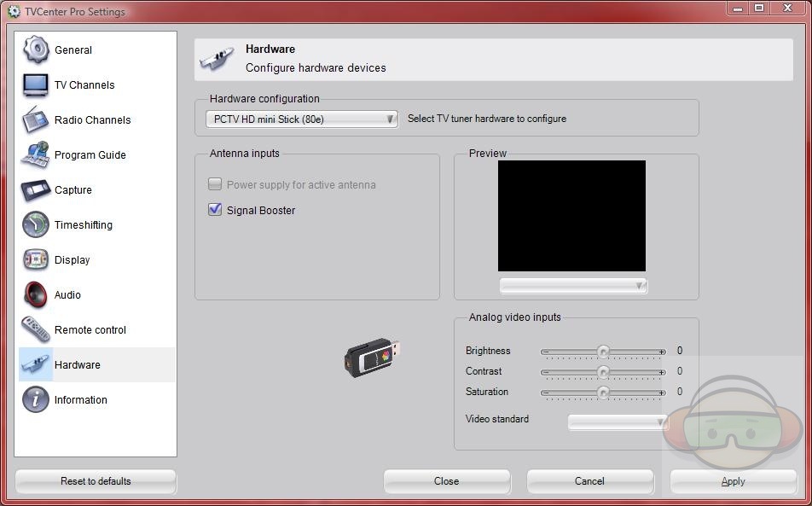812x506 pixels.
Task: Toggle Power supply for active antenna
Action: [x=215, y=184]
